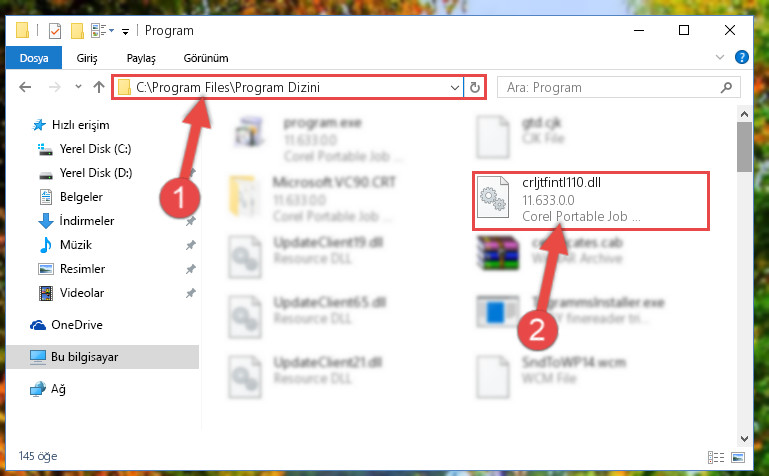Select the crljtfintl110.dll file
Screen dimensions: 769x476
click(590, 200)
